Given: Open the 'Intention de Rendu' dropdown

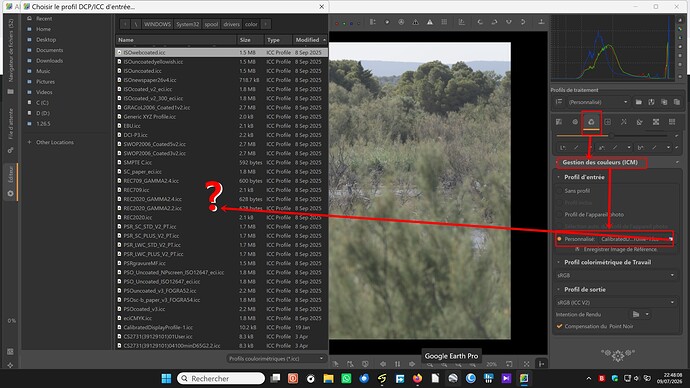Looking at the screenshot, I should [x=640, y=315].
